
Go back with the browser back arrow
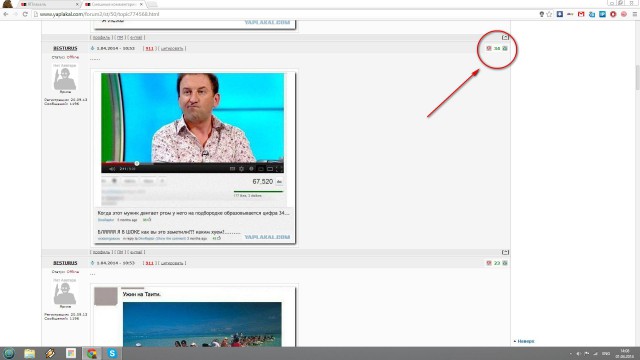click(6, 14)
